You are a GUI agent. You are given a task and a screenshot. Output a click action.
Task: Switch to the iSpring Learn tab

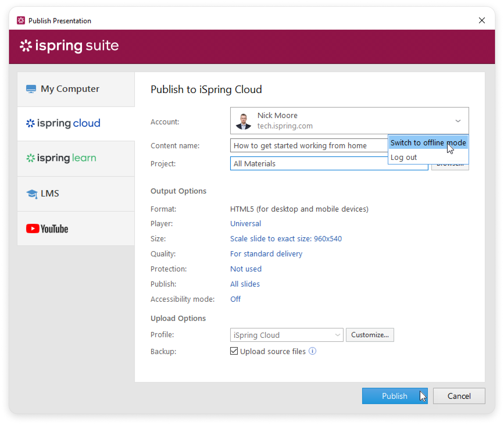point(76,158)
